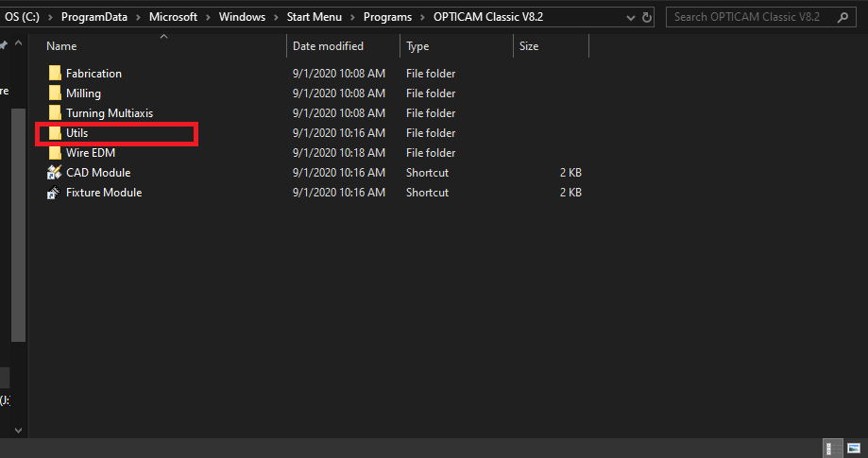Select the Utils folder icon
The width and height of the screenshot is (868, 458).
55,133
